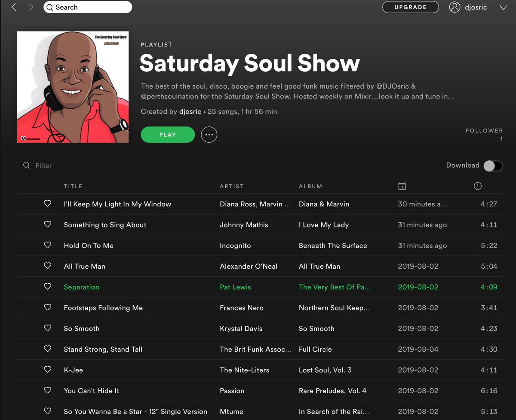516x420 pixels.
Task: Open the djosric account name link
Action: click(x=476, y=7)
